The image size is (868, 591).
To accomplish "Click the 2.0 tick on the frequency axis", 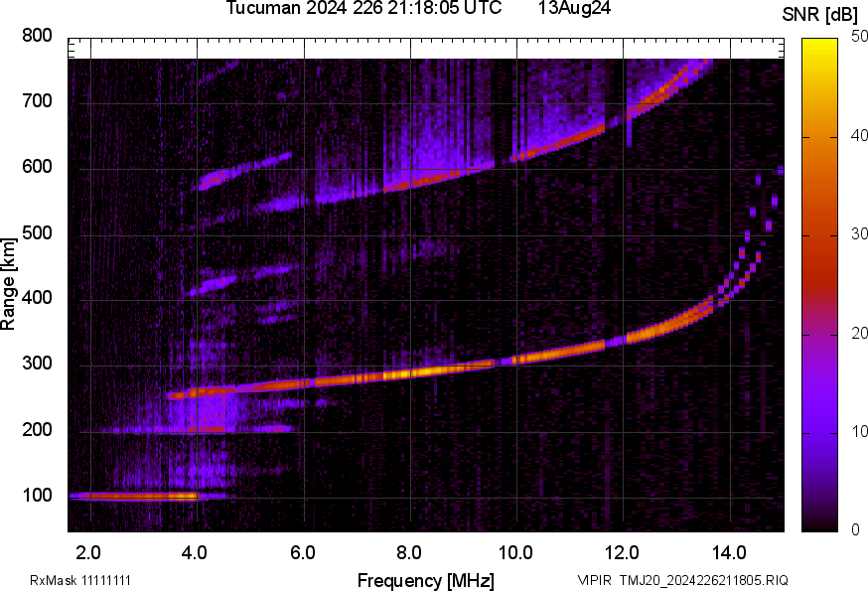I will 90,550.
